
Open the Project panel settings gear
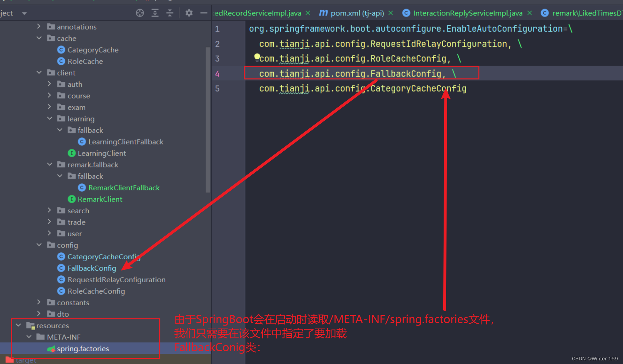point(189,13)
